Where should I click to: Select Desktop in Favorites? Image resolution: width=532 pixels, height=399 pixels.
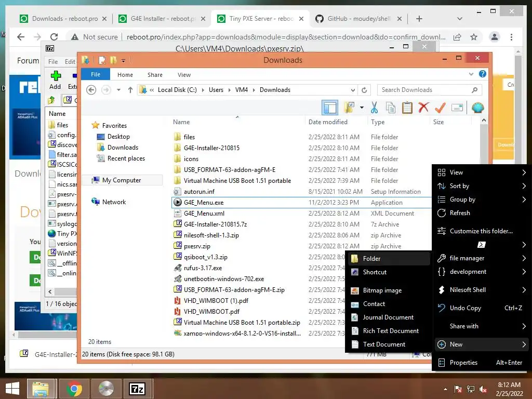click(118, 137)
